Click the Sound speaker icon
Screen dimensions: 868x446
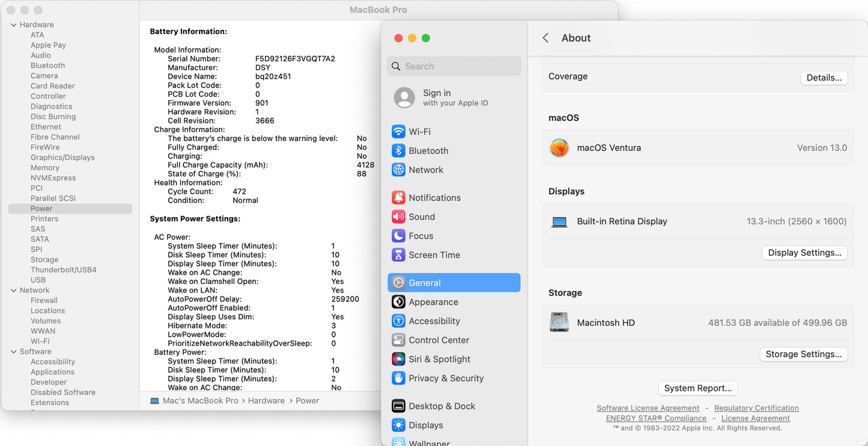[398, 217]
